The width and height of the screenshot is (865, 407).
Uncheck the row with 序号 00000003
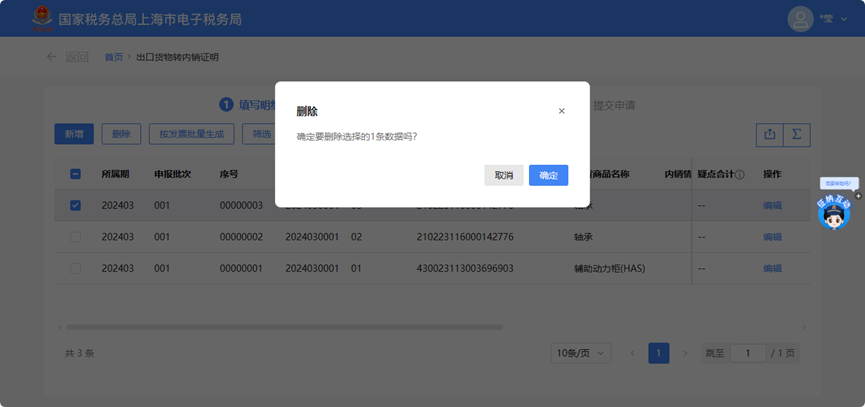(x=76, y=205)
